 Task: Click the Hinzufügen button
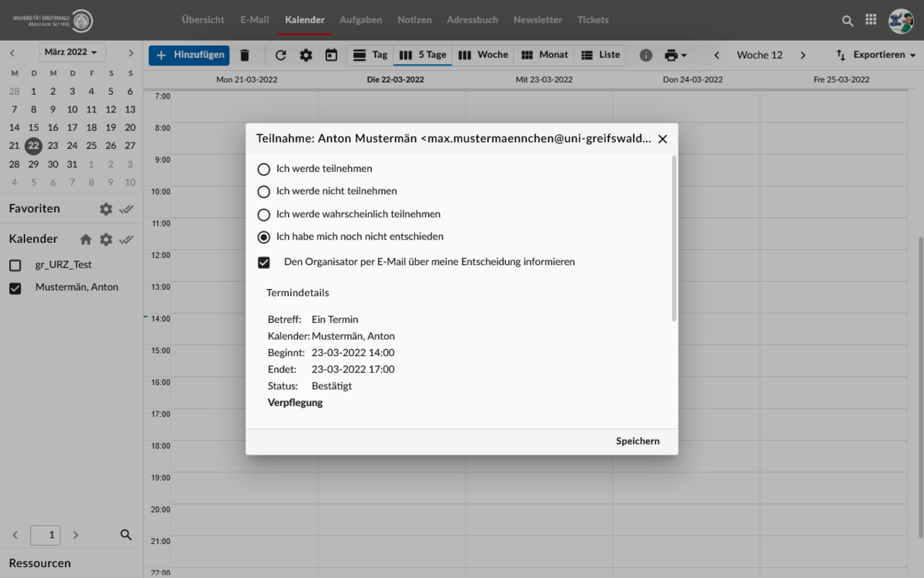(x=189, y=55)
